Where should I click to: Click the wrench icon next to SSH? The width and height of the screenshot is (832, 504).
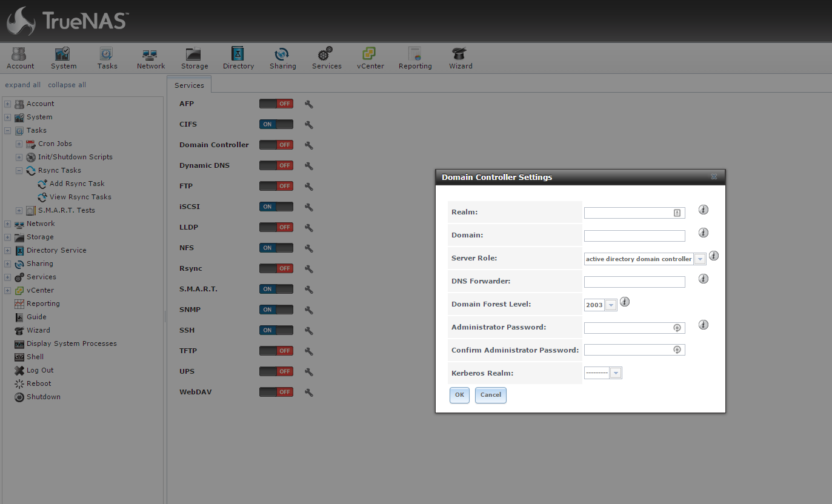click(308, 331)
